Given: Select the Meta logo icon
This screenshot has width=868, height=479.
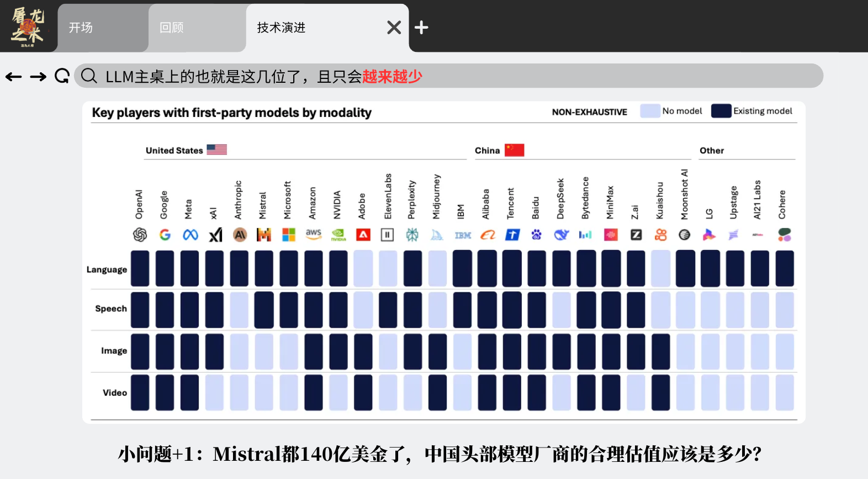Looking at the screenshot, I should tap(190, 235).
